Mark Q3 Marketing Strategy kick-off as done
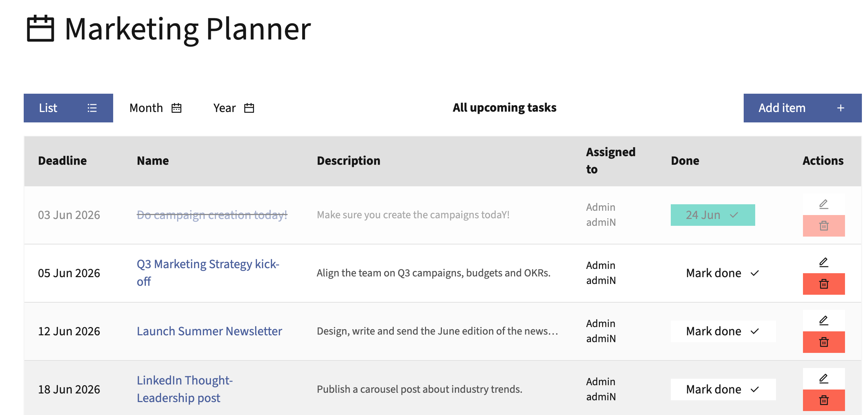Viewport: 868px width, 415px height. (x=723, y=273)
